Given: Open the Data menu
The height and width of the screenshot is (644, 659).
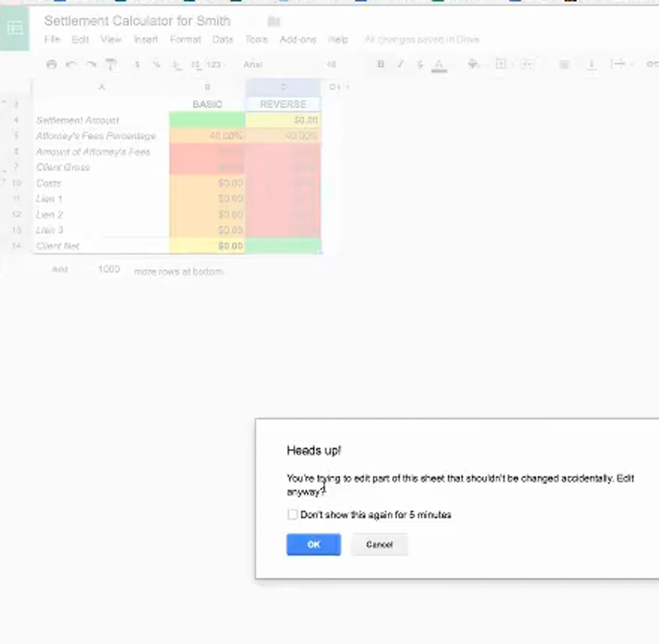Looking at the screenshot, I should pyautogui.click(x=223, y=39).
